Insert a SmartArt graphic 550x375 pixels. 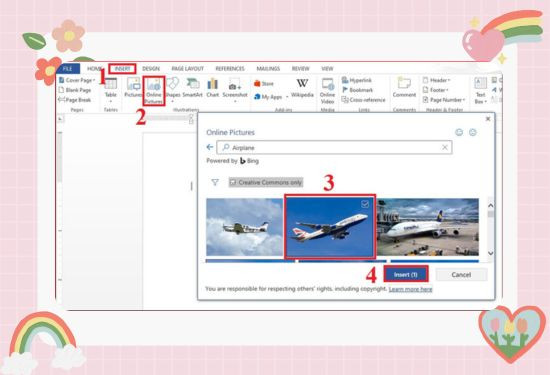click(193, 88)
